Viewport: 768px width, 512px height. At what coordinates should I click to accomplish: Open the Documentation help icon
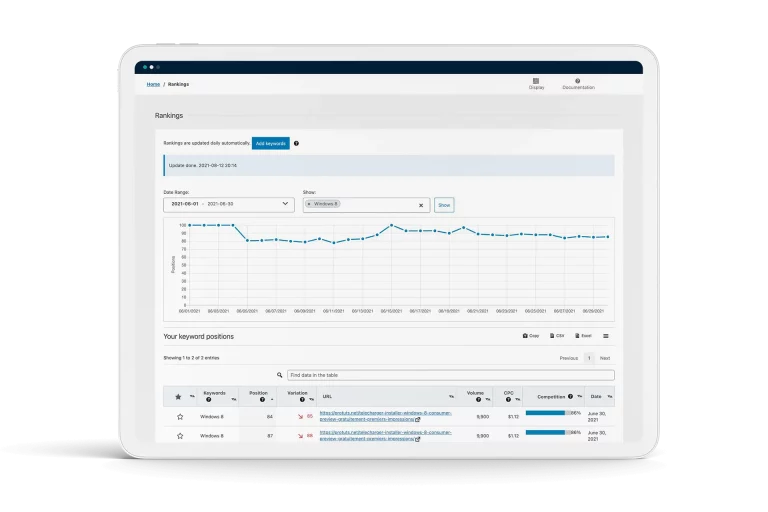[577, 81]
